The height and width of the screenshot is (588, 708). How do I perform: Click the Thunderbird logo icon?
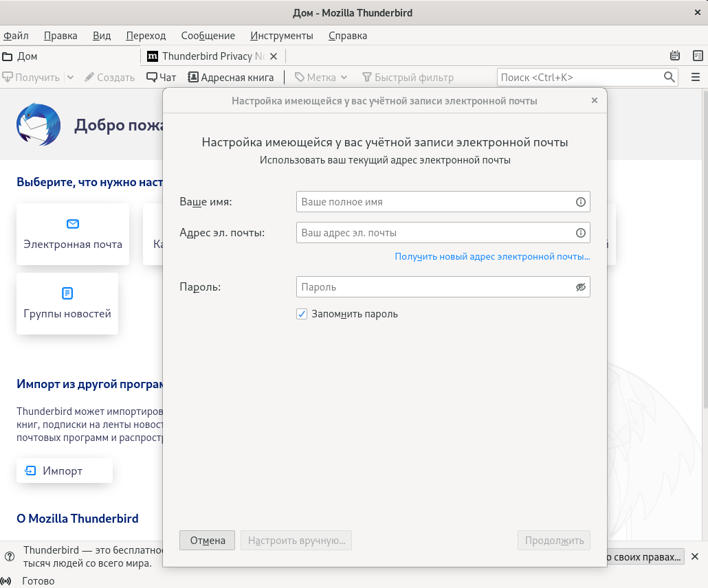click(x=38, y=125)
